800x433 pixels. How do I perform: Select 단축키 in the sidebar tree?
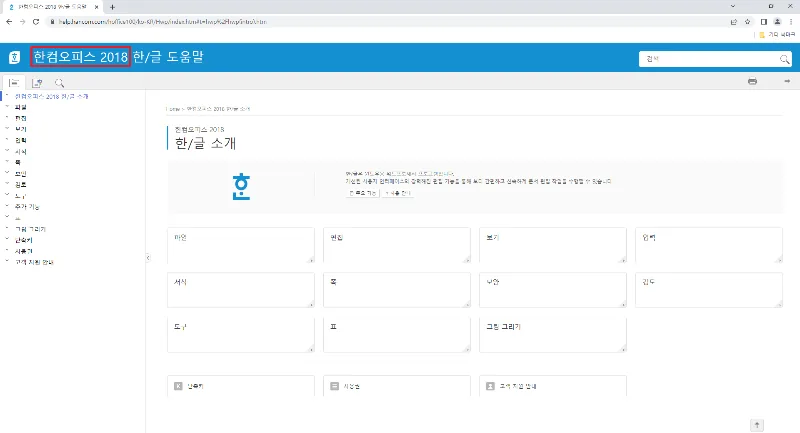23,240
